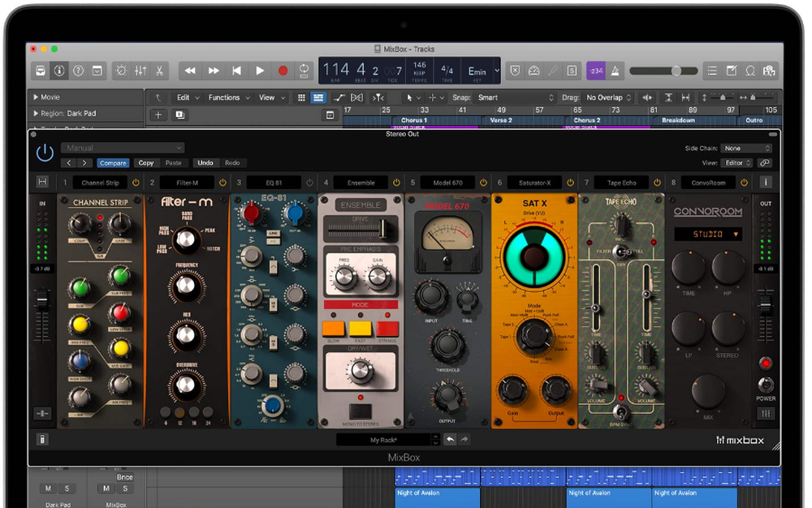The width and height of the screenshot is (812, 508).
Task: Open the View Editor dropdown
Action: [x=736, y=163]
